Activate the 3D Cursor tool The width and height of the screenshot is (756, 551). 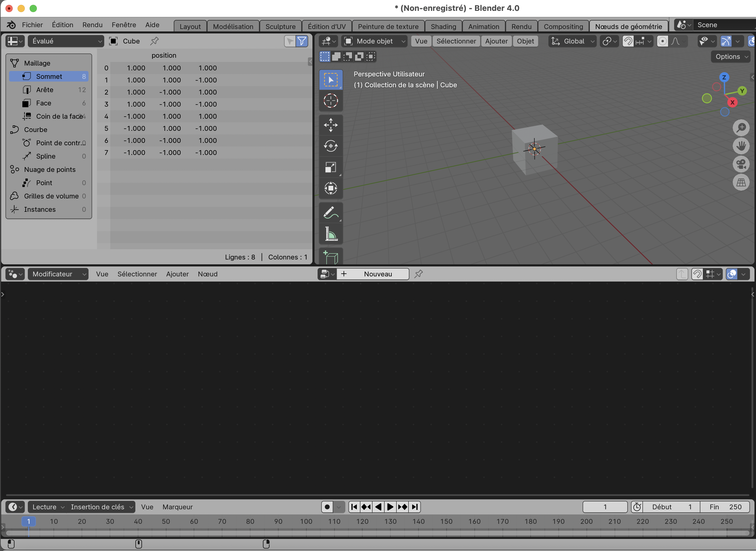(x=330, y=100)
